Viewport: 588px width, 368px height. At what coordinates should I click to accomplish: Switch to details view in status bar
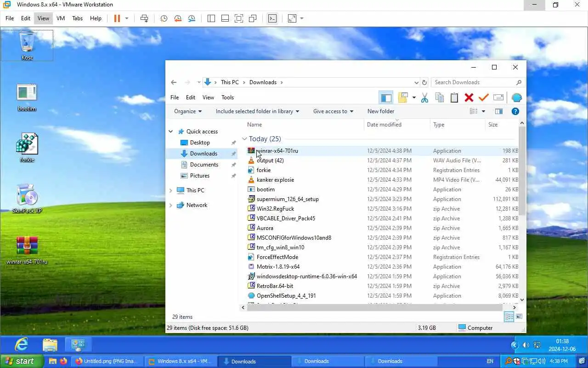tap(509, 316)
